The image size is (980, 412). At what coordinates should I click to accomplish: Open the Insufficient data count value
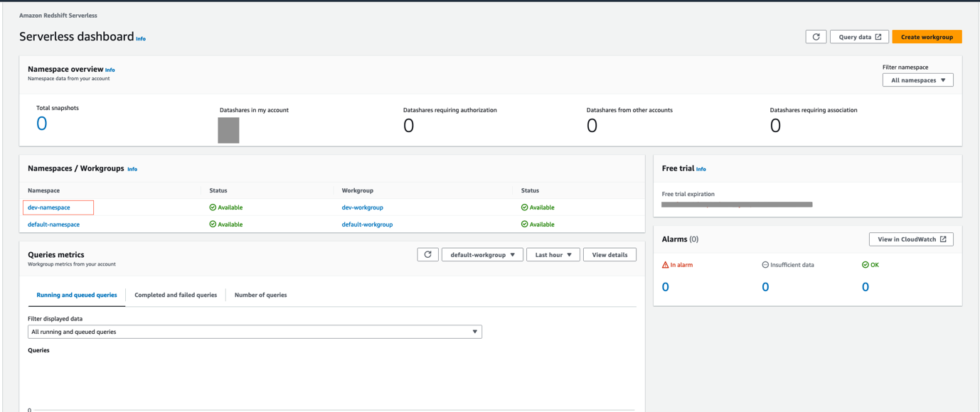tap(765, 287)
